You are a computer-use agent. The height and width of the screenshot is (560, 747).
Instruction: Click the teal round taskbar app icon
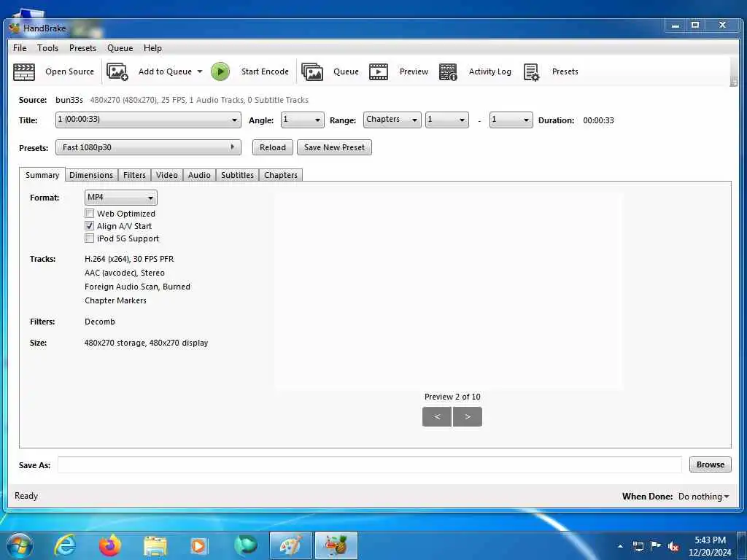click(x=245, y=545)
